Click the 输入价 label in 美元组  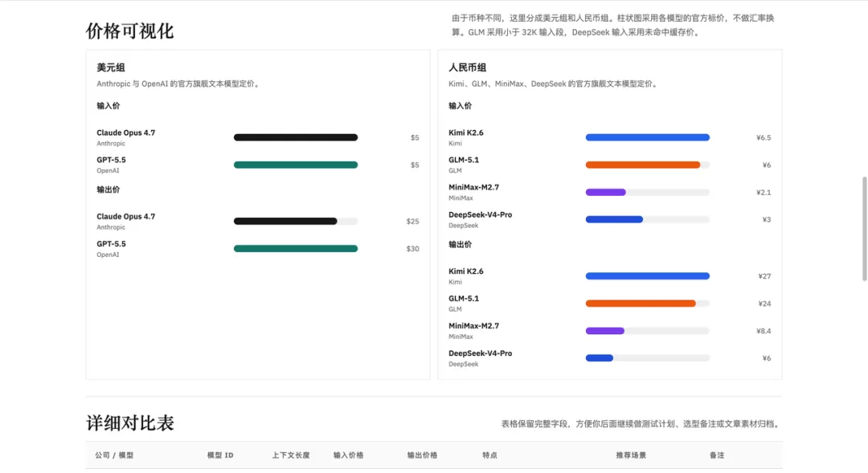(x=108, y=106)
